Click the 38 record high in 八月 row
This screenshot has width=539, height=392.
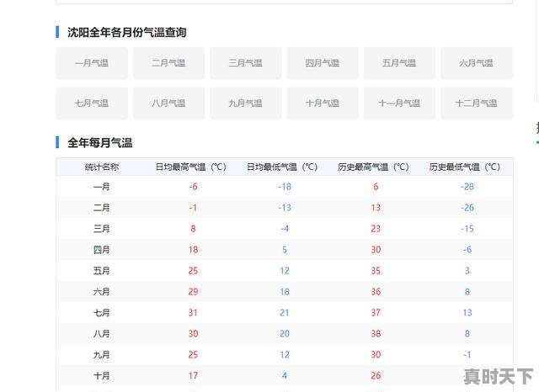click(x=376, y=334)
